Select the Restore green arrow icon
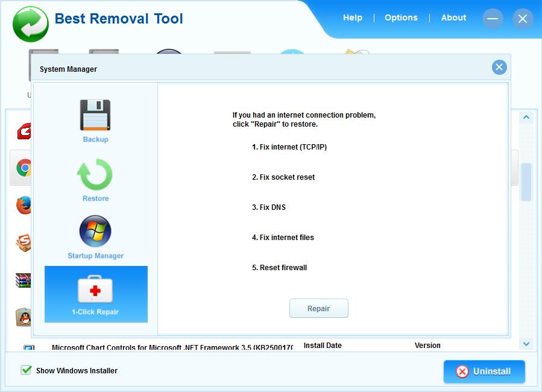Viewport: 542px width, 392px height. point(95,174)
